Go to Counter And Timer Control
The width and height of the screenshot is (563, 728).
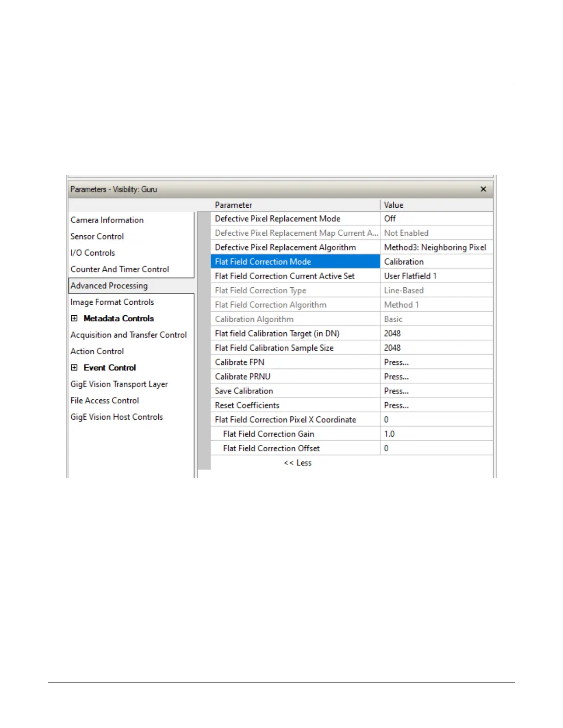pos(120,269)
